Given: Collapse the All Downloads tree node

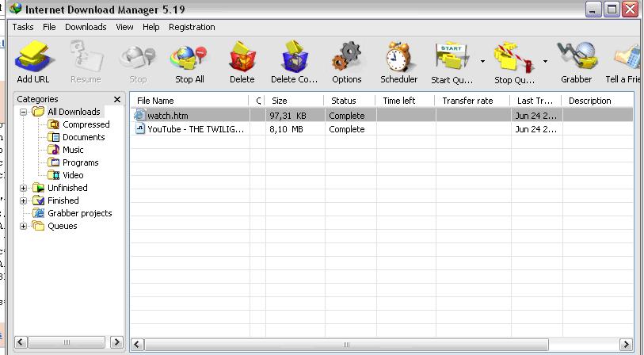Looking at the screenshot, I should pyautogui.click(x=24, y=112).
